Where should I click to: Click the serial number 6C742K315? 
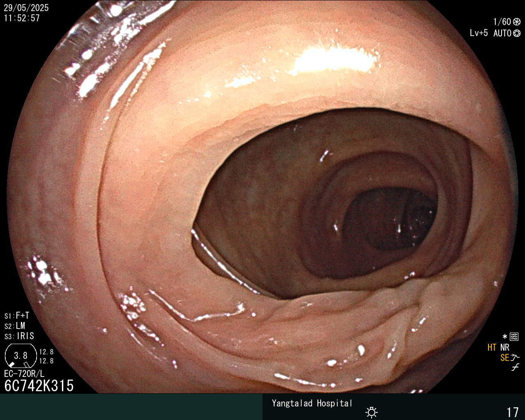tap(39, 386)
